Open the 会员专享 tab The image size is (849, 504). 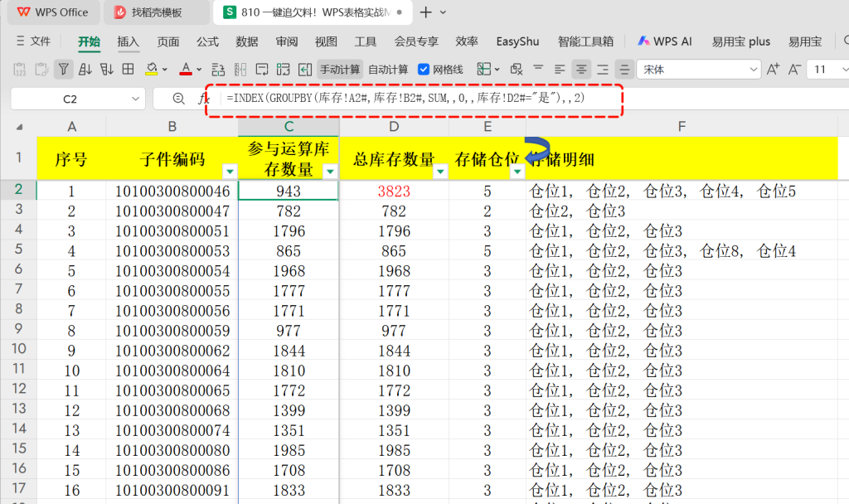[416, 41]
